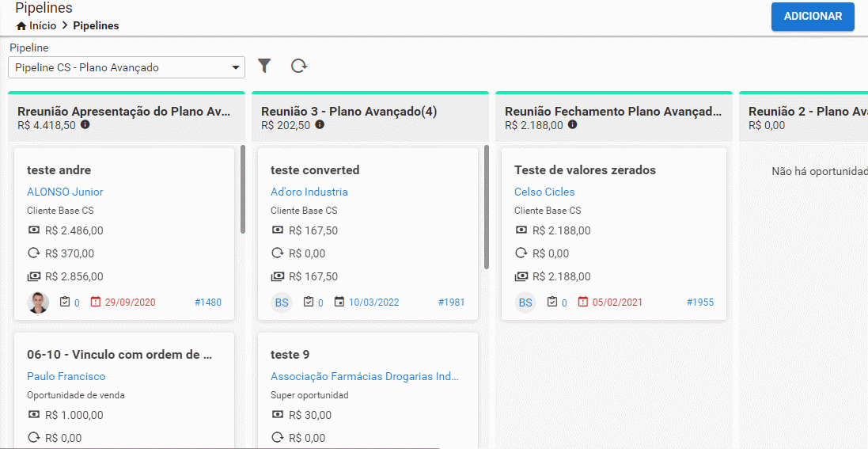
Task: Refresh the pipeline with the reload icon
Action: (299, 66)
